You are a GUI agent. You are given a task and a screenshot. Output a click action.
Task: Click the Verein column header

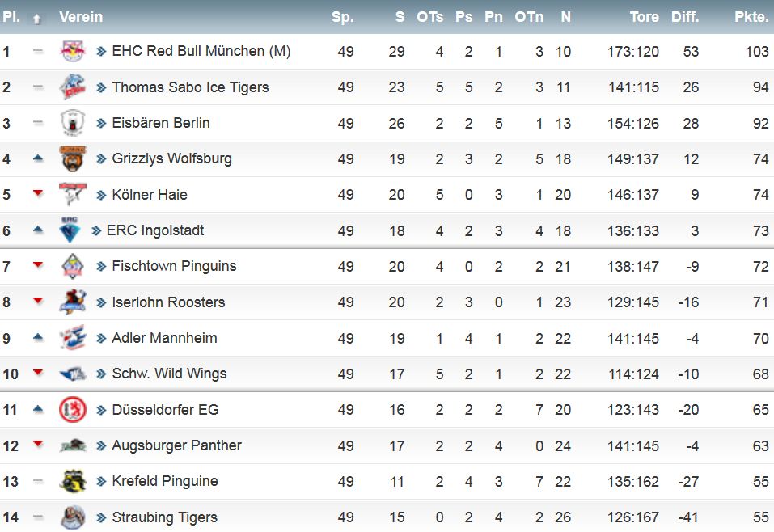tap(81, 17)
